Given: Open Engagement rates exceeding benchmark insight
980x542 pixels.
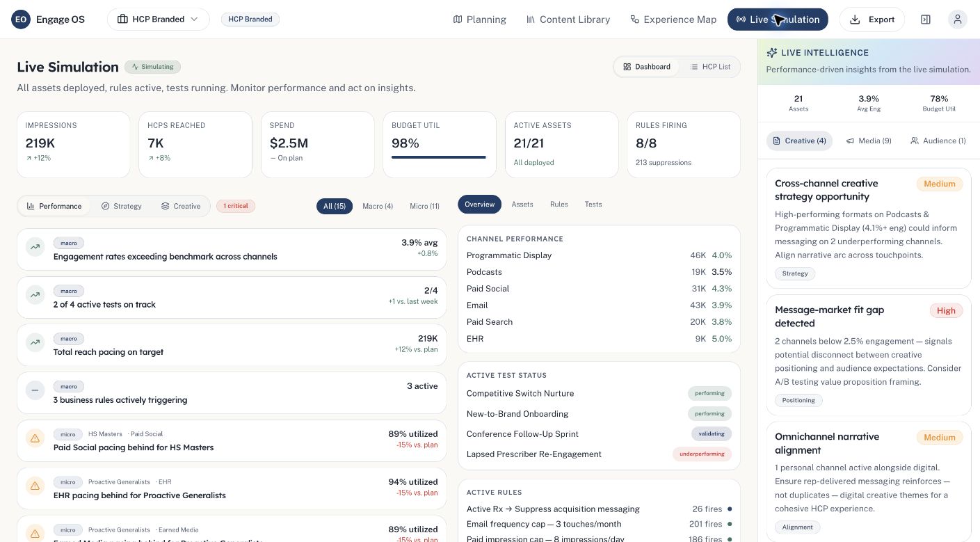Looking at the screenshot, I should tap(232, 250).
